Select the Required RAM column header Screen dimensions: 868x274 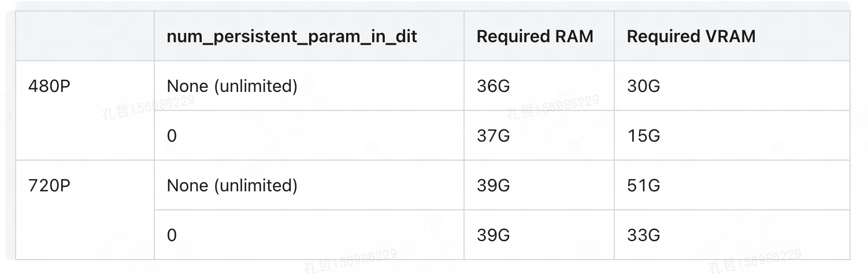tap(535, 36)
